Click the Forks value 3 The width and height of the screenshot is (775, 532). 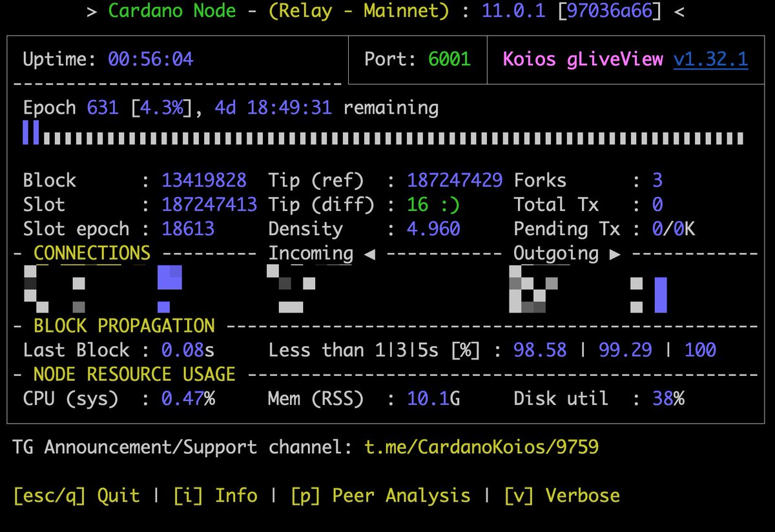[657, 180]
